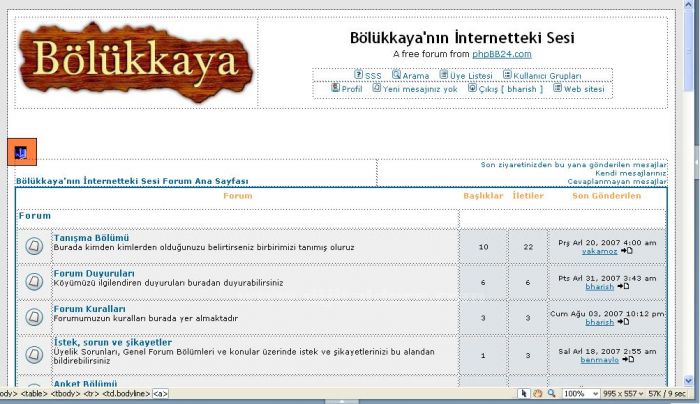700x404 pixels.
Task: Open the SSS link in forum menu
Action: click(372, 75)
